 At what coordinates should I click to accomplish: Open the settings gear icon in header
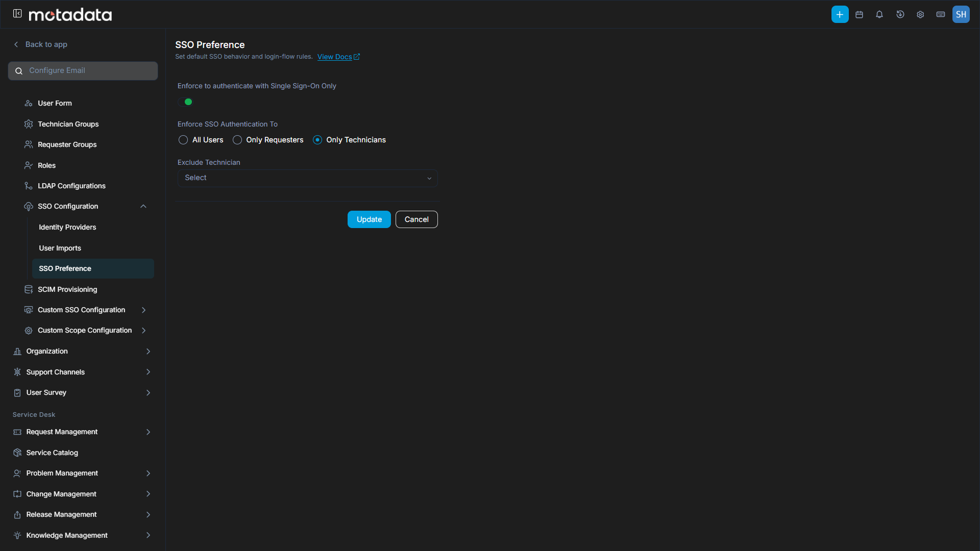click(920, 14)
